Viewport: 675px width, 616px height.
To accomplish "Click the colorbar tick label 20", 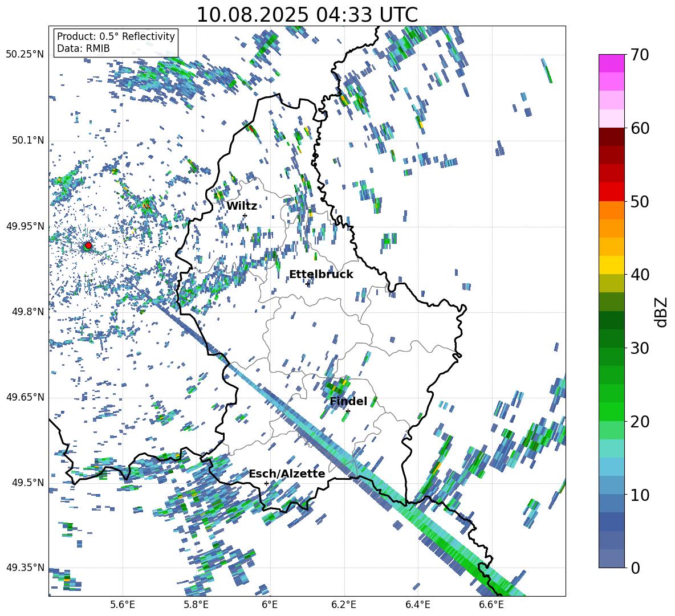I will pyautogui.click(x=640, y=421).
